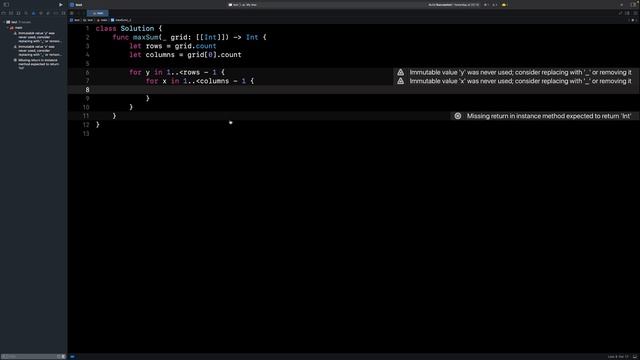Screen dimensions: 640x360
Task: Show the project navigator
Action: 3,13
